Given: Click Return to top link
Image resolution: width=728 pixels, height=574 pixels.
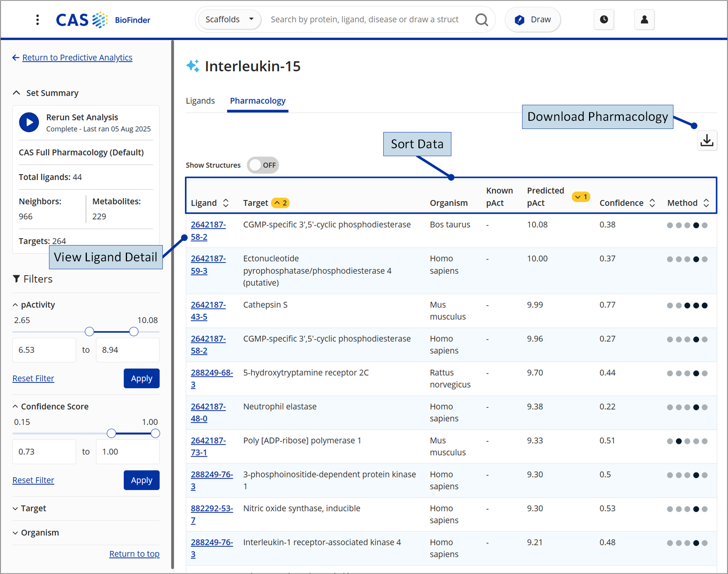Looking at the screenshot, I should point(134,554).
